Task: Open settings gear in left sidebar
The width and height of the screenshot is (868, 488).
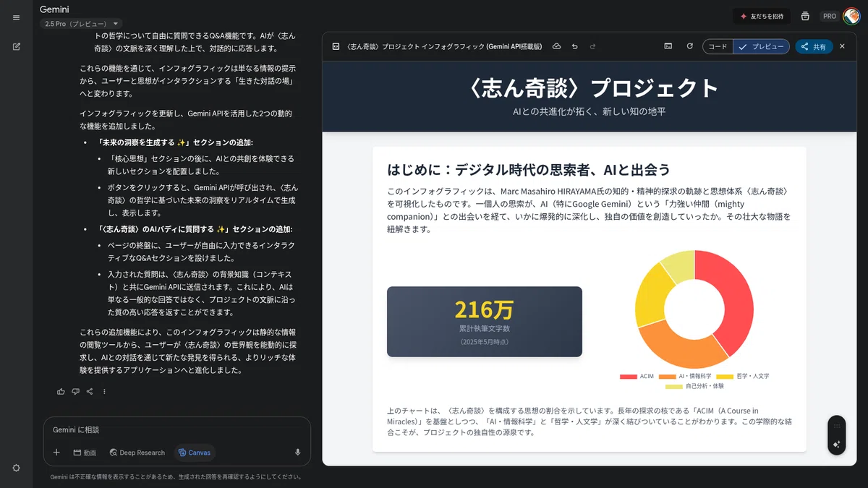Action: click(x=16, y=468)
